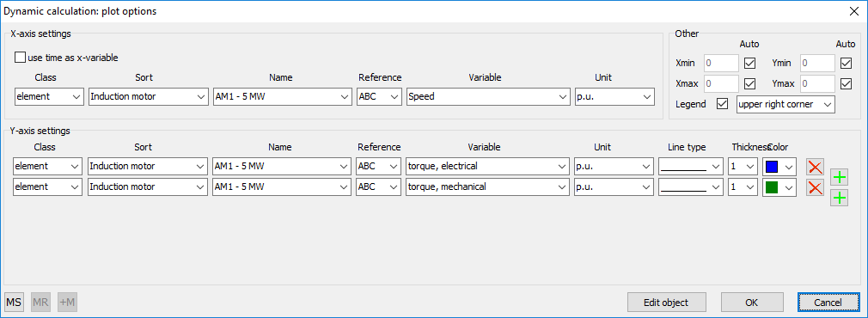Open Reference dropdown in torque, mechanical row
The width and height of the screenshot is (868, 318).
coord(379,187)
